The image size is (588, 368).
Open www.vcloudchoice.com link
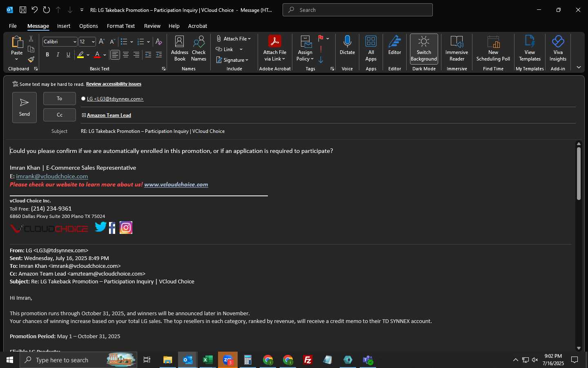pyautogui.click(x=176, y=184)
